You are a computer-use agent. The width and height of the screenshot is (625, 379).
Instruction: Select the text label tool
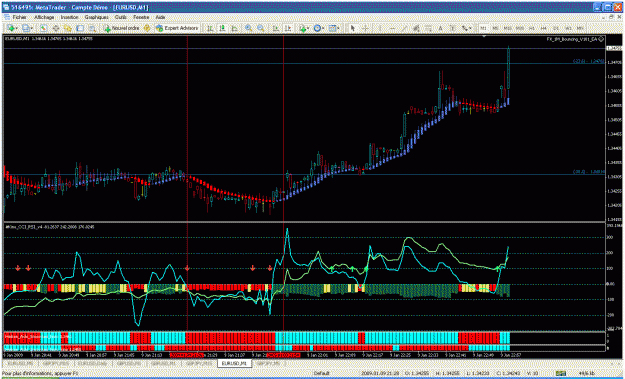pyautogui.click(x=452, y=28)
